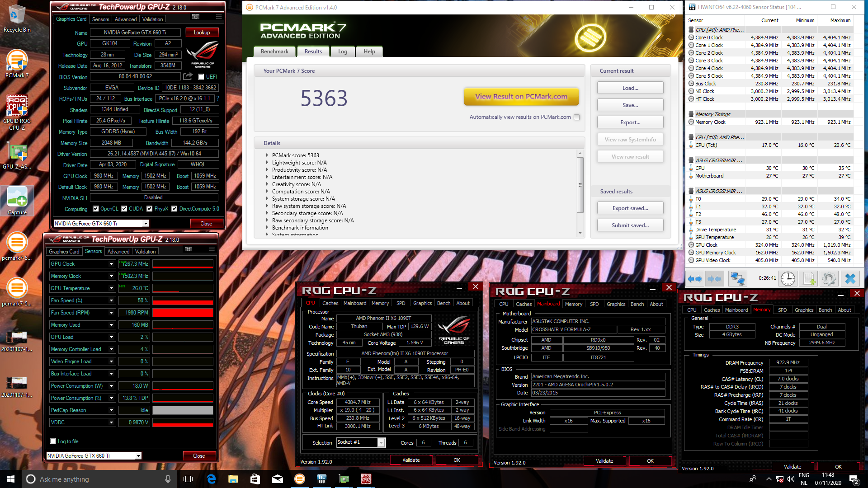Click HWiNFO expand columns arrows button
The height and width of the screenshot is (488, 868).
click(695, 279)
